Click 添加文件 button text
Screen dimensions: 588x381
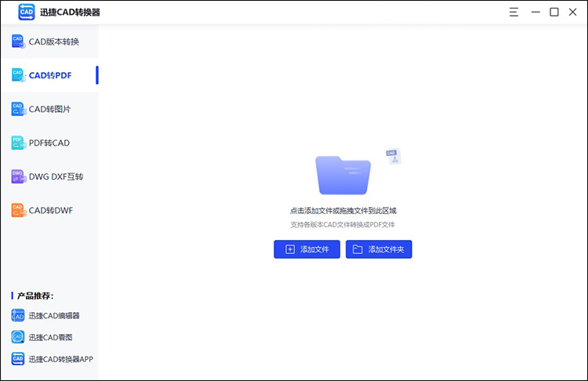314,249
